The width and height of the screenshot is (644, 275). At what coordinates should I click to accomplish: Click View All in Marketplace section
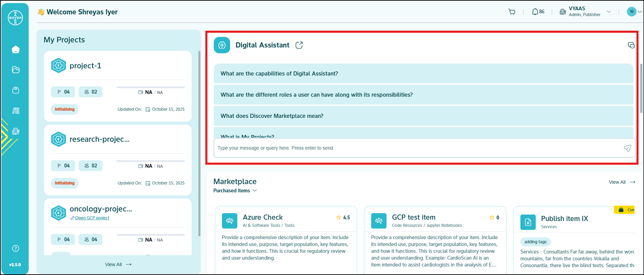coord(621,182)
